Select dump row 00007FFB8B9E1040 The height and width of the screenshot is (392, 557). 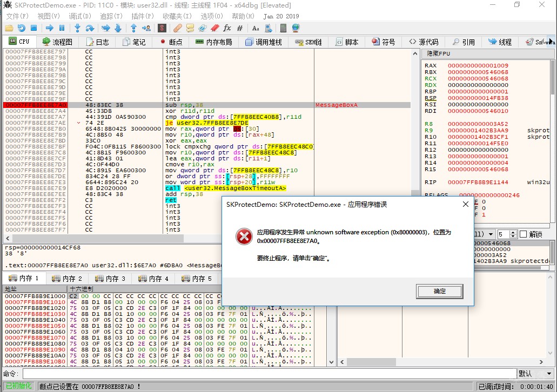pyautogui.click(x=35, y=320)
